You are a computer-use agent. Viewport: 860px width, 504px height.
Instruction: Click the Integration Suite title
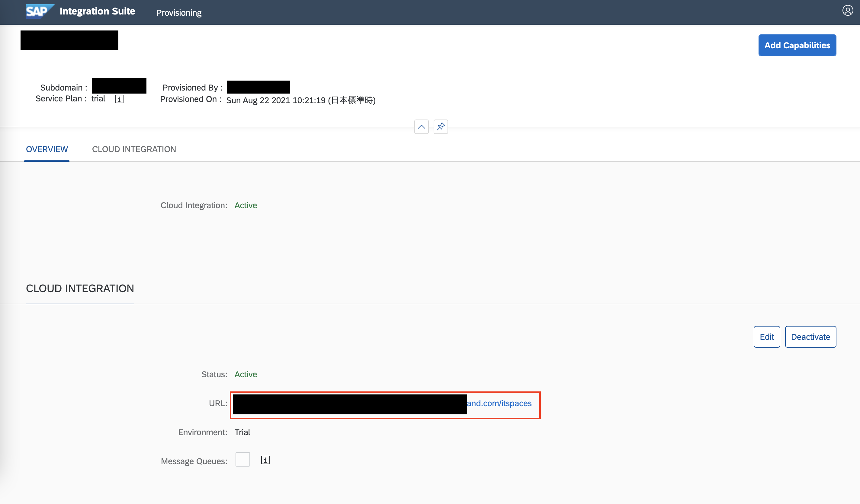97,11
